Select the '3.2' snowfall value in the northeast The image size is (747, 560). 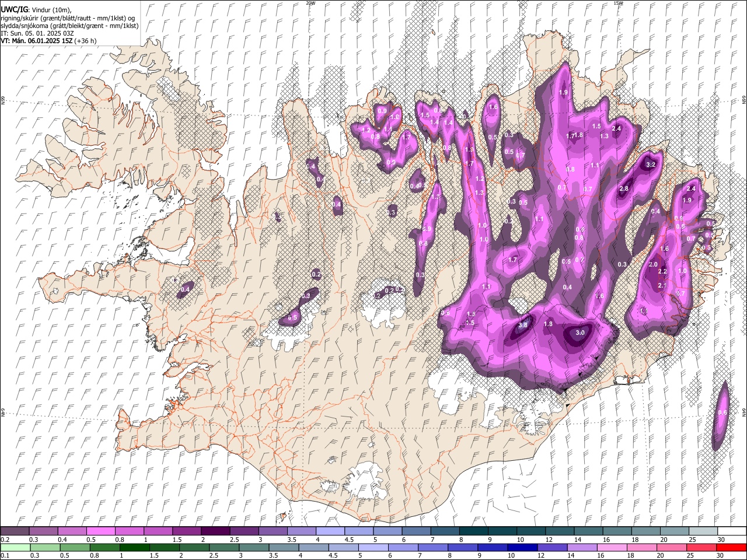652,165
